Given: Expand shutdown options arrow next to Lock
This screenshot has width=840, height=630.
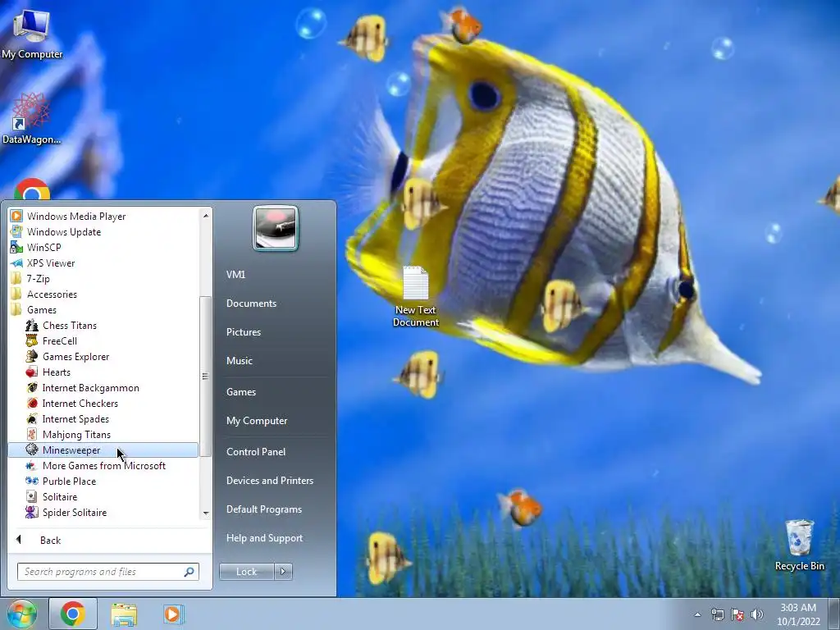Looking at the screenshot, I should [x=283, y=572].
